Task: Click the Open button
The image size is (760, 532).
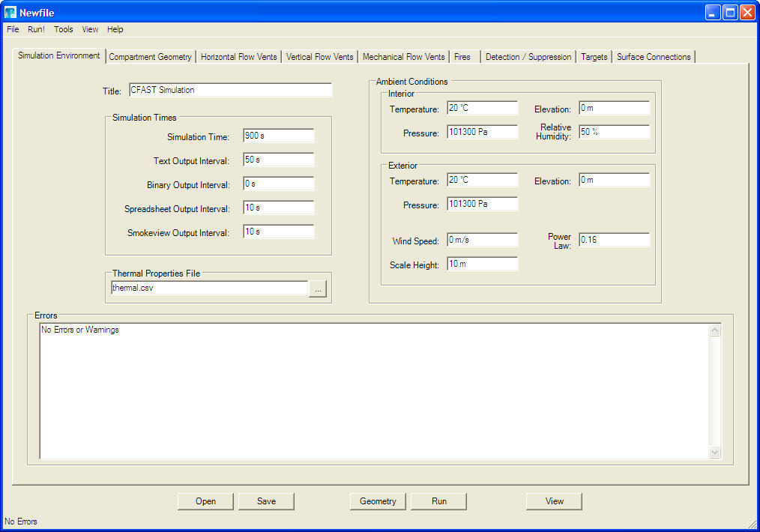Action: click(x=205, y=501)
